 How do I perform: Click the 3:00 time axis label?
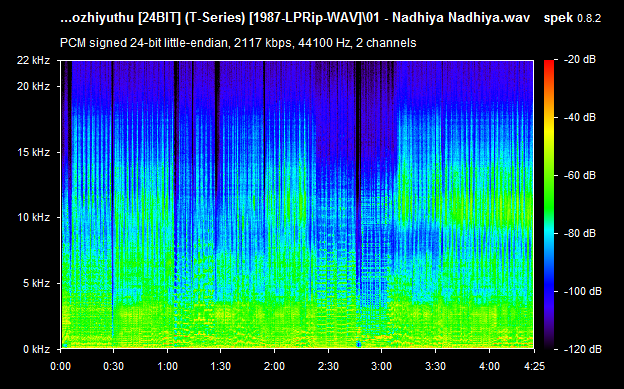pos(382,366)
